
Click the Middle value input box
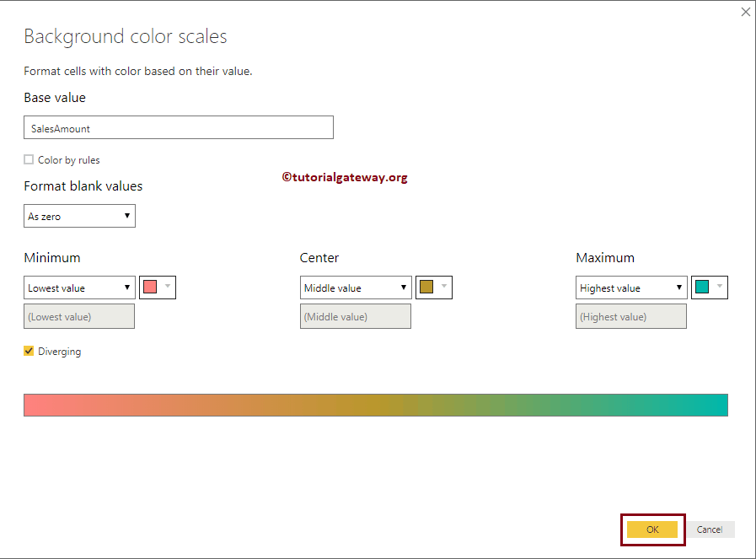(x=355, y=316)
